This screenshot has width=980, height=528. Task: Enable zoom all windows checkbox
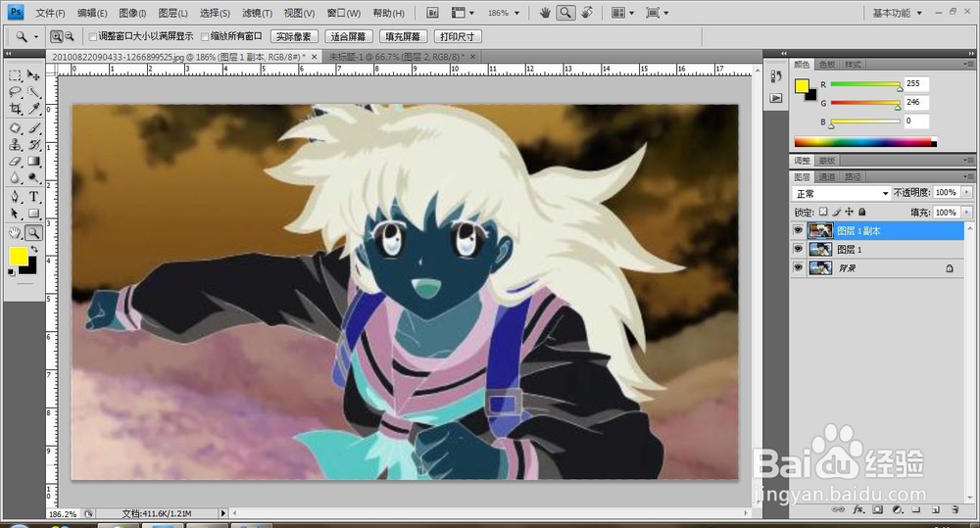pos(205,37)
